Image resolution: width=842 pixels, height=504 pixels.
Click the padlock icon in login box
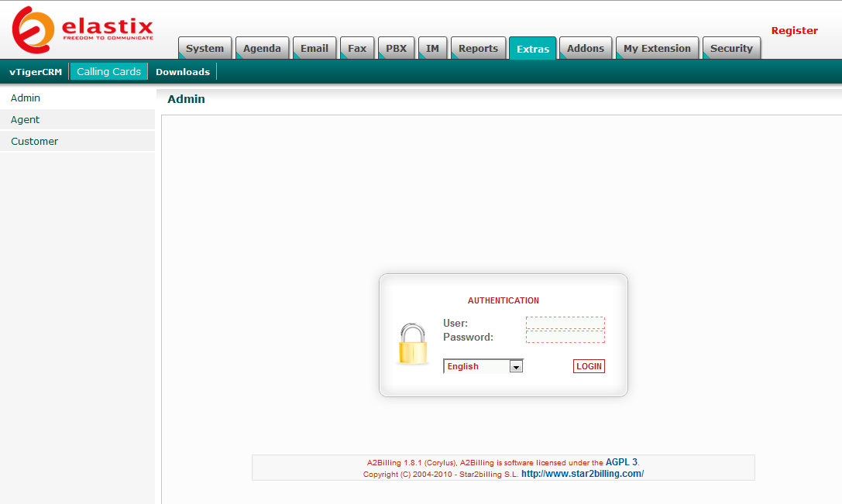[x=413, y=345]
